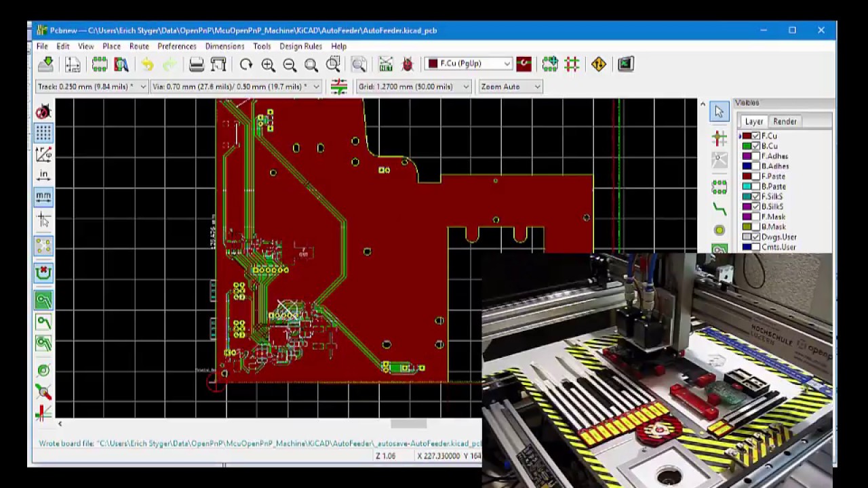Run design rules check ladybug icon

(408, 64)
